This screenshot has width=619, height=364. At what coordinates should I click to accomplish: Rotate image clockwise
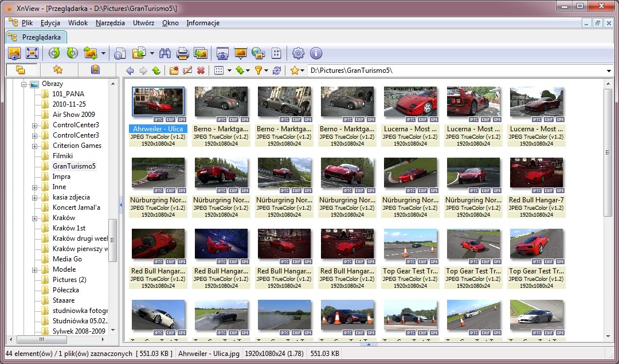pyautogui.click(x=72, y=53)
